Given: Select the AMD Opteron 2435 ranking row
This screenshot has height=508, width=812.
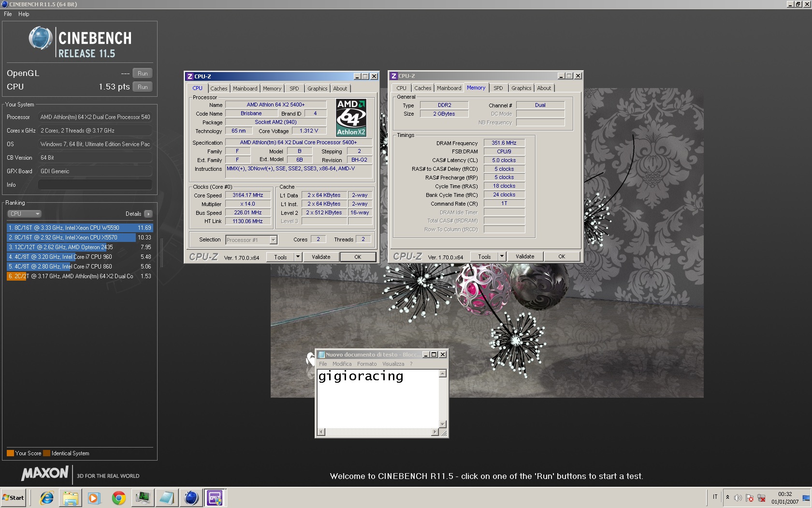Looking at the screenshot, I should [80, 247].
